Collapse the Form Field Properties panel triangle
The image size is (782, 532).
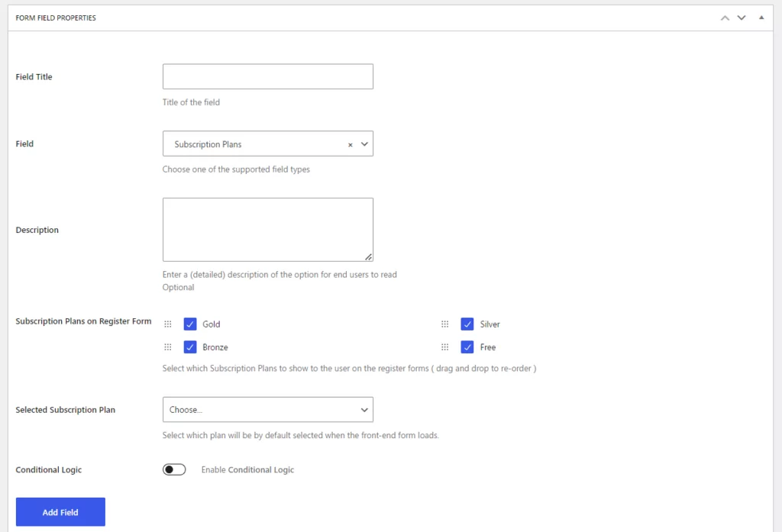pos(761,18)
